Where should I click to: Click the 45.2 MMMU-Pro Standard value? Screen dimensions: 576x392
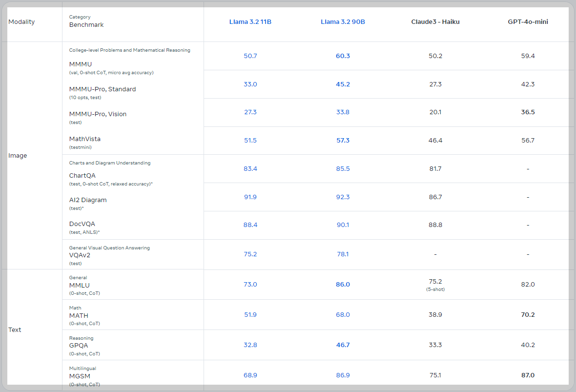tap(343, 84)
